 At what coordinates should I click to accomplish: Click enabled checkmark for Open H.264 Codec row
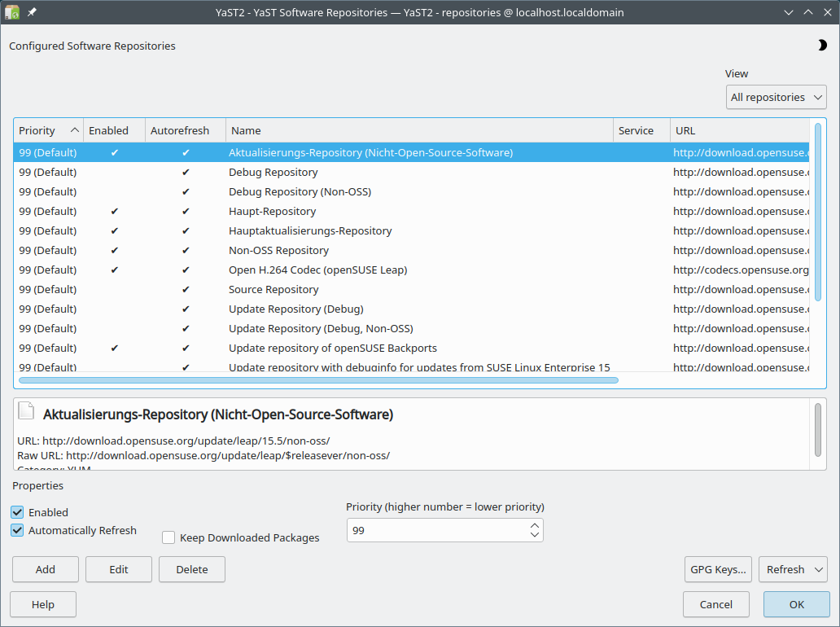click(x=114, y=270)
